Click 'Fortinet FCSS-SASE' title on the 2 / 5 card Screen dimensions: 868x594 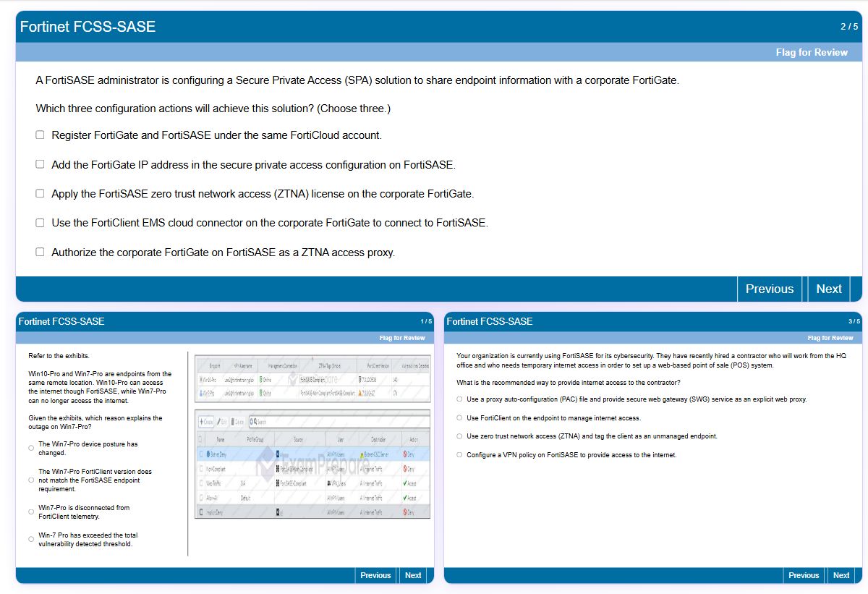[88, 27]
